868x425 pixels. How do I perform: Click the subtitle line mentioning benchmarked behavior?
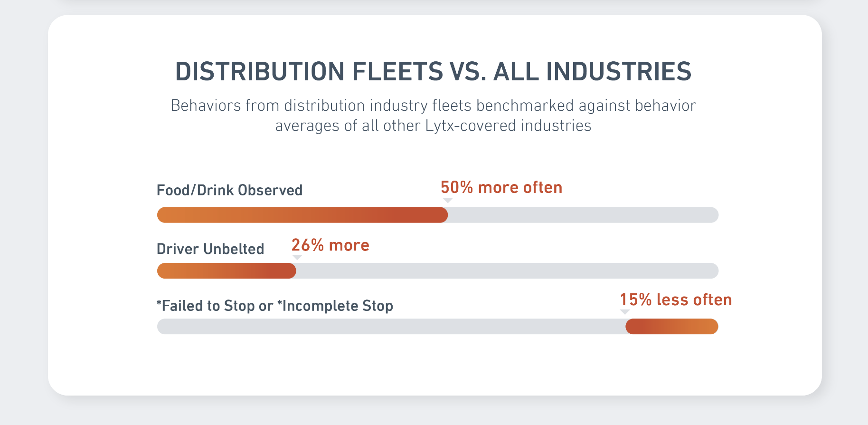pos(433,106)
